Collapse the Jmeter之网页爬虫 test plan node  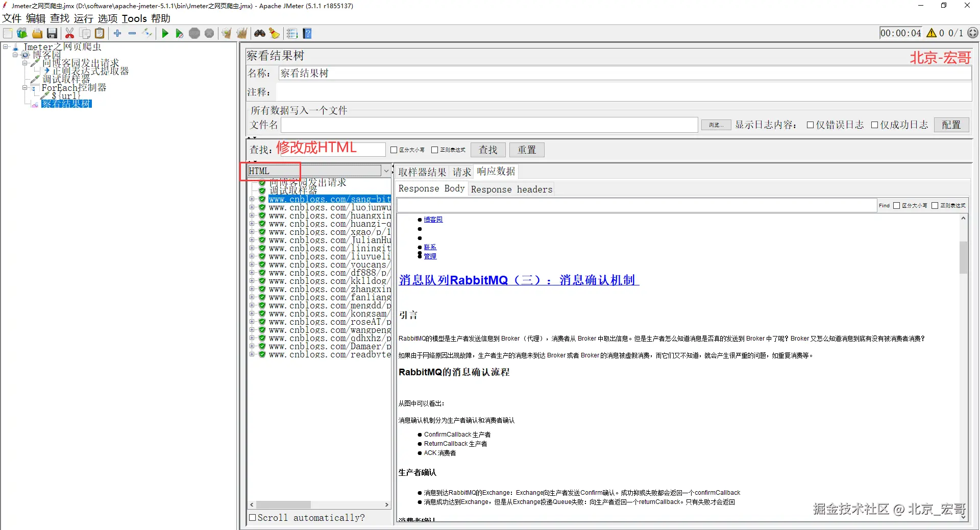click(x=6, y=46)
